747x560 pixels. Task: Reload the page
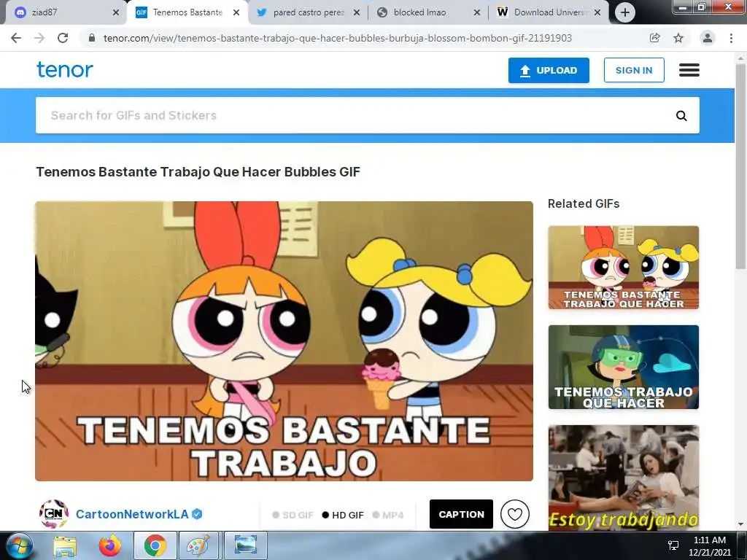[63, 38]
